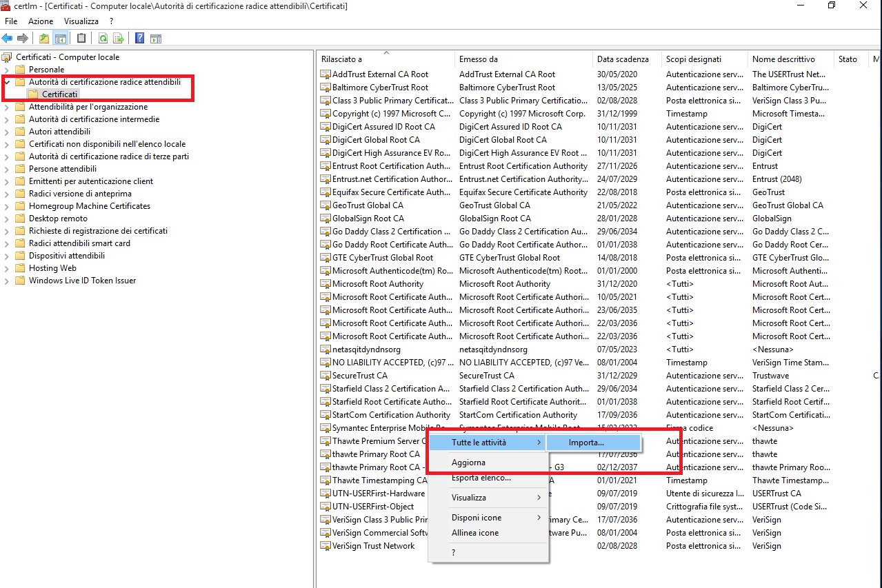Sort by Rilasciato a column header
The image size is (882, 588).
[385, 59]
